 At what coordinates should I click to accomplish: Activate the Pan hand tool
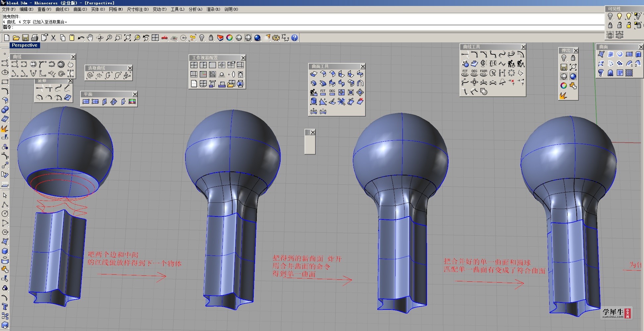pyautogui.click(x=90, y=38)
